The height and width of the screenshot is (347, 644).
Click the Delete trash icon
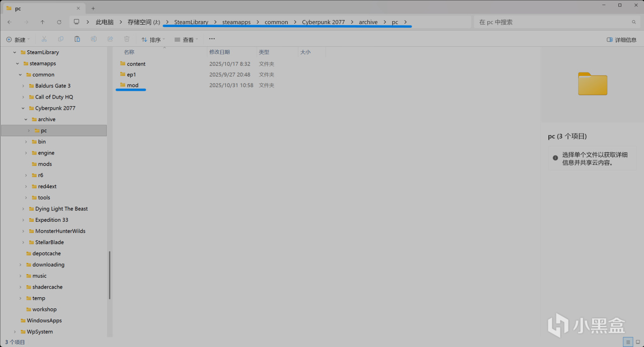tap(127, 39)
